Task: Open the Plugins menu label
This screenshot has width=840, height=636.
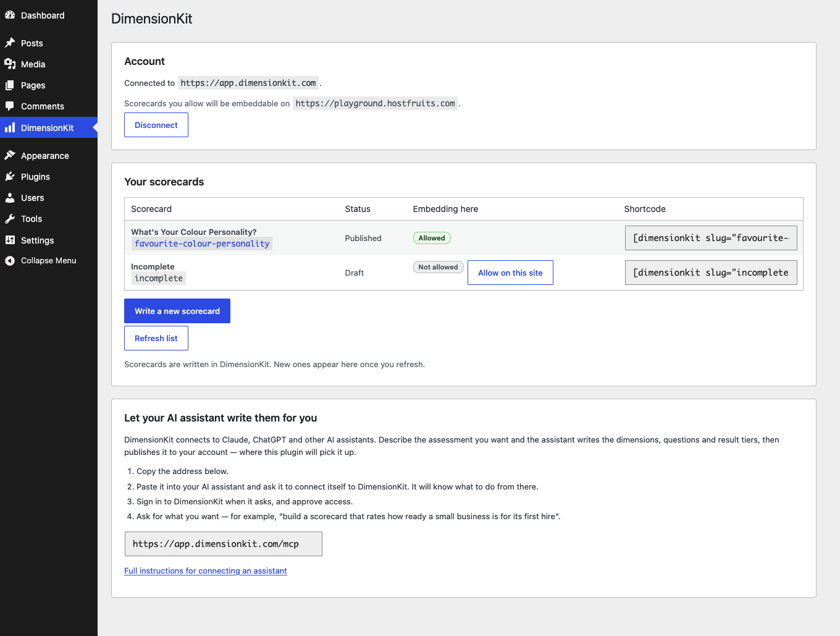Action: point(36,177)
